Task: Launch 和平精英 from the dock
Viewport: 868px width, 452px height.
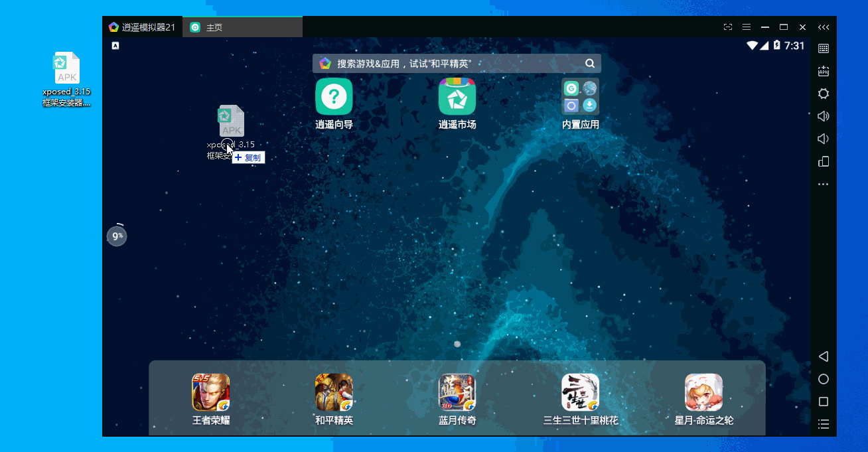Action: 334,399
